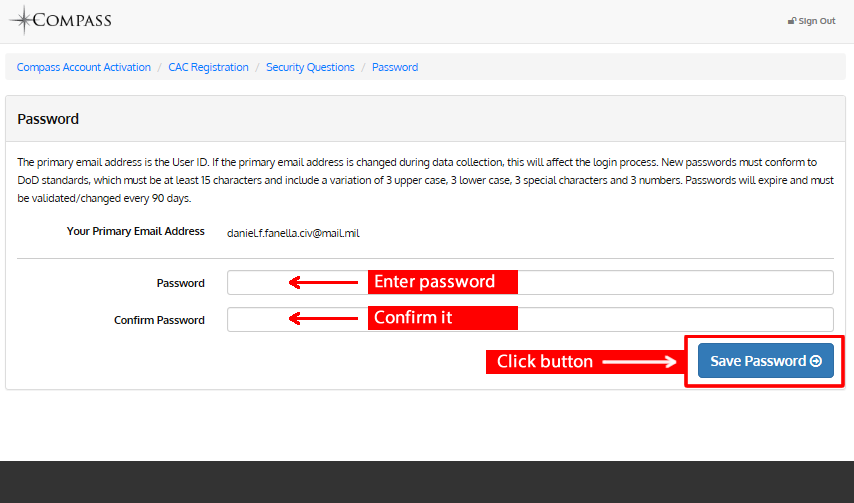Navigate to Security Questions breadcrumb
This screenshot has width=854, height=503.
310,67
